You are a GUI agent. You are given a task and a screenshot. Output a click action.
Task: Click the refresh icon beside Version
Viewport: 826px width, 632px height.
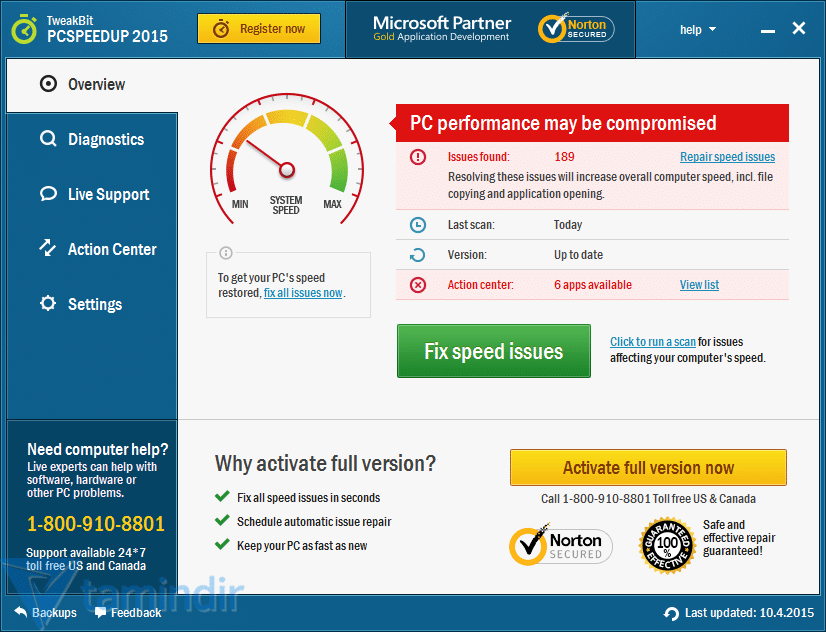418,255
